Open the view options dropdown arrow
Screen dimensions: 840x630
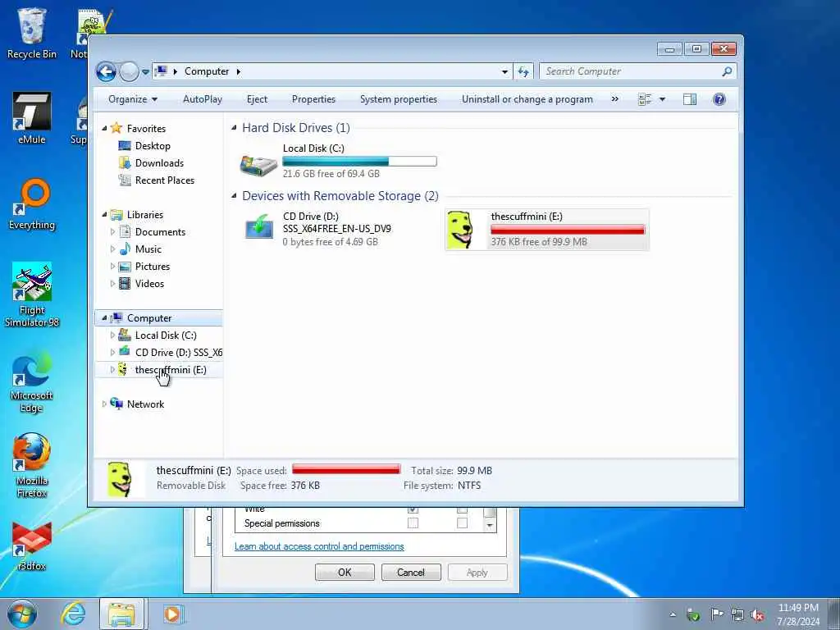(663, 99)
